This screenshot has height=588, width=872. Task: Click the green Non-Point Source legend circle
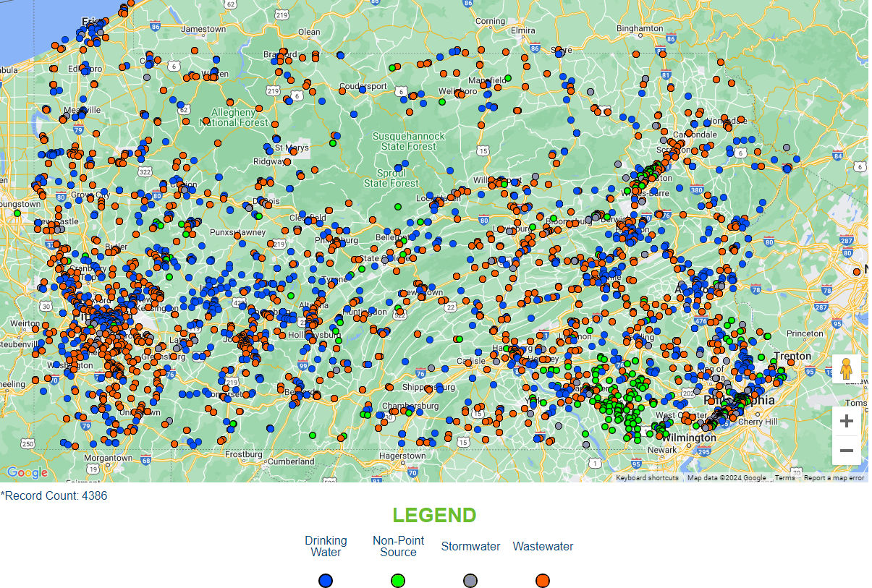tap(398, 580)
